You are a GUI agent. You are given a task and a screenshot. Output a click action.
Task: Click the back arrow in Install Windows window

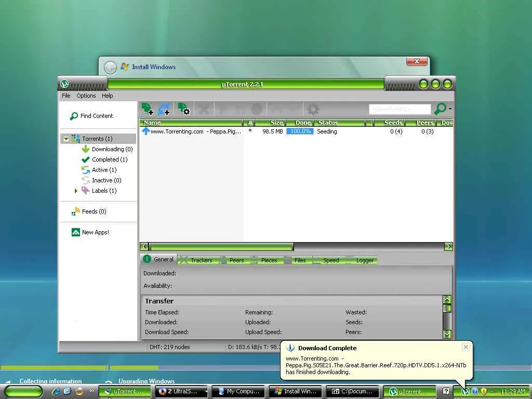pyautogui.click(x=110, y=68)
